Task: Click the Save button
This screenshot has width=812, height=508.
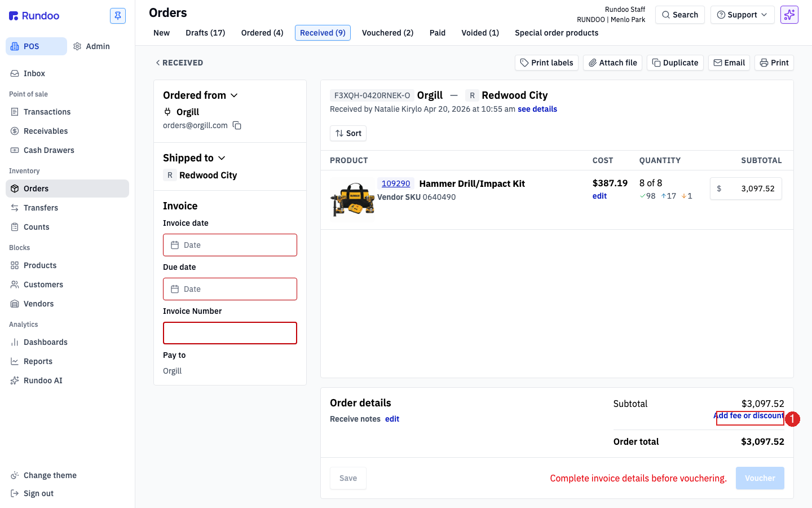Action: 348,478
